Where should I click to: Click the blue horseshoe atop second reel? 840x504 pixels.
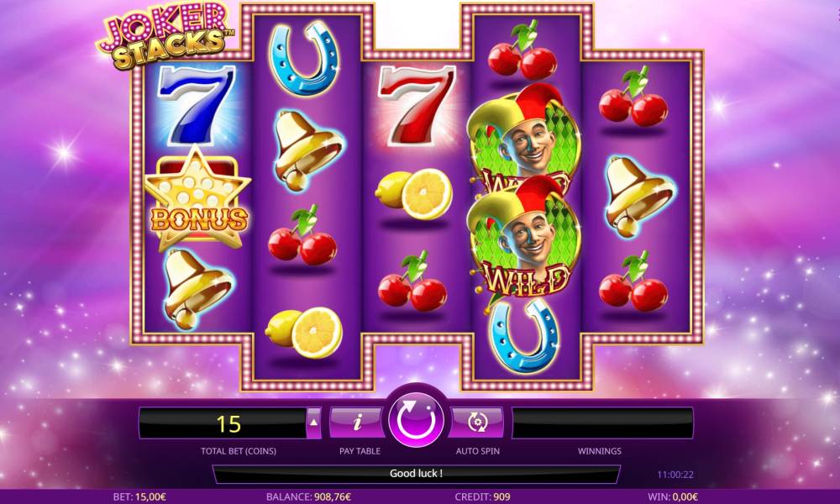305,59
